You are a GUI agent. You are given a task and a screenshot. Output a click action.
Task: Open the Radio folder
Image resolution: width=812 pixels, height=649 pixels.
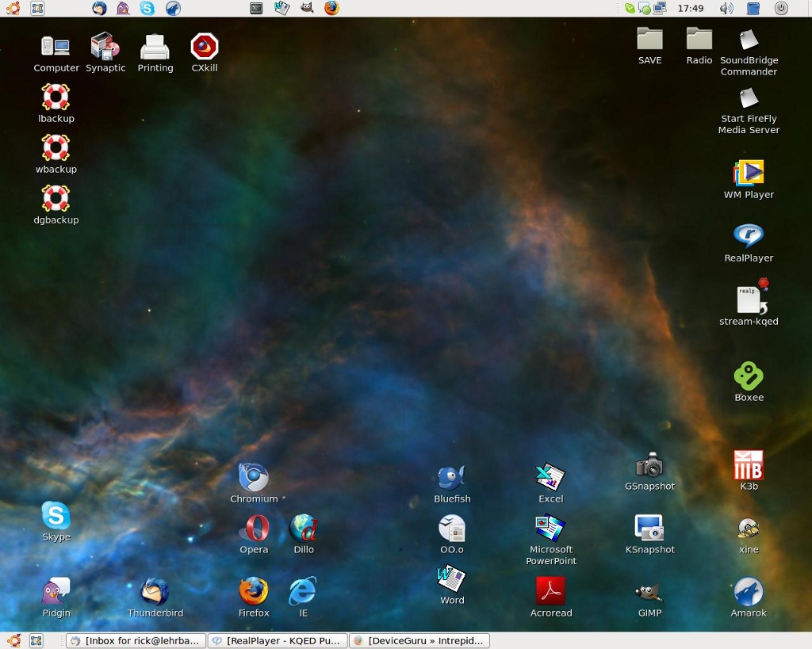click(x=699, y=39)
